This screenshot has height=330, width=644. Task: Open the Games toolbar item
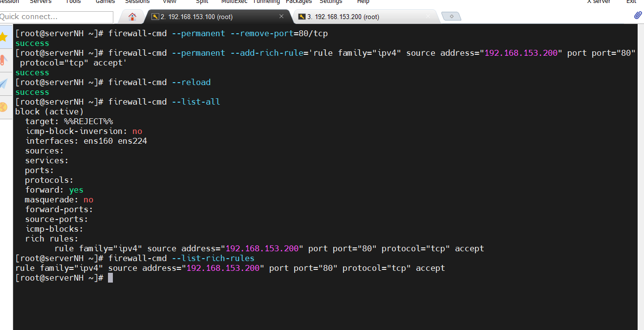[105, 2]
